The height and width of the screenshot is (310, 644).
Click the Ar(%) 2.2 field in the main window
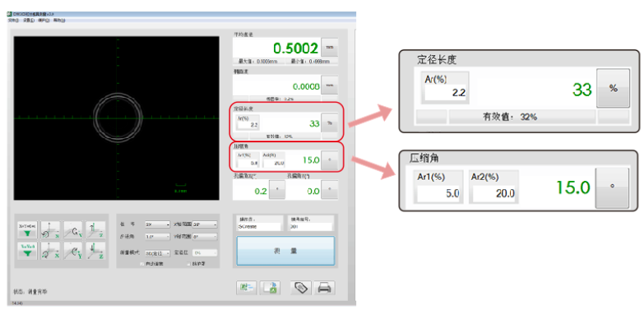[248, 125]
